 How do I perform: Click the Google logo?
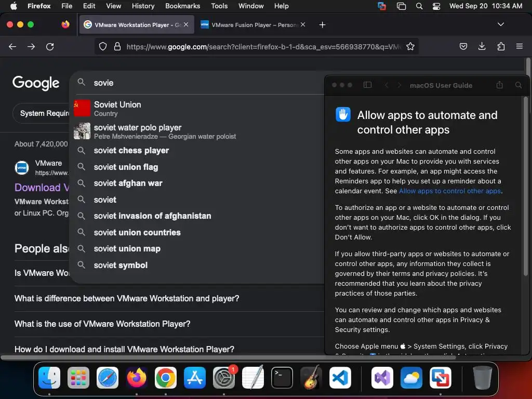point(36,83)
